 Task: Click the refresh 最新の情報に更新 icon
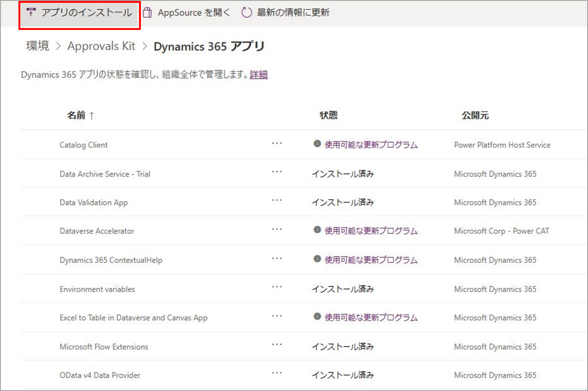pyautogui.click(x=246, y=13)
